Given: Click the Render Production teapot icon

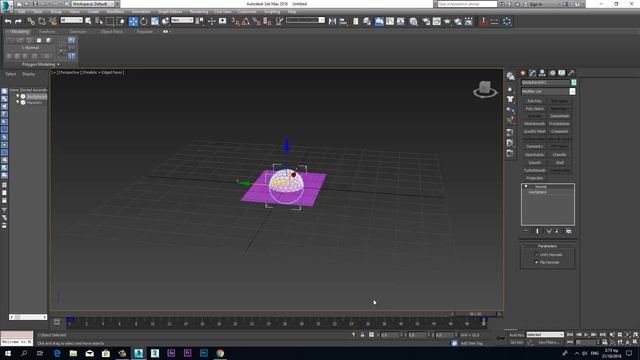Looking at the screenshot, I should [447, 21].
